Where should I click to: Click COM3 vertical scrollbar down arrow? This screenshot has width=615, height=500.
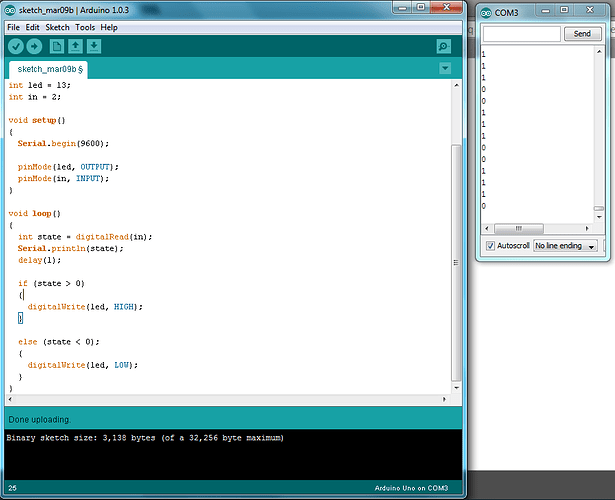(x=599, y=217)
